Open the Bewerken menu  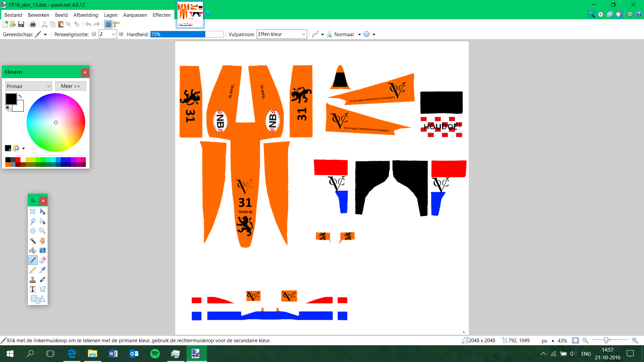tap(39, 15)
